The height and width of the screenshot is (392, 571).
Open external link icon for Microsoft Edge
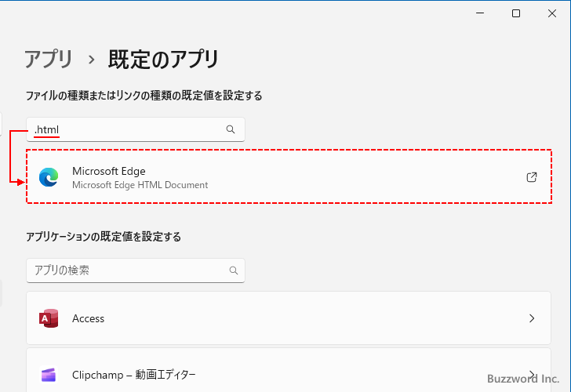(532, 177)
